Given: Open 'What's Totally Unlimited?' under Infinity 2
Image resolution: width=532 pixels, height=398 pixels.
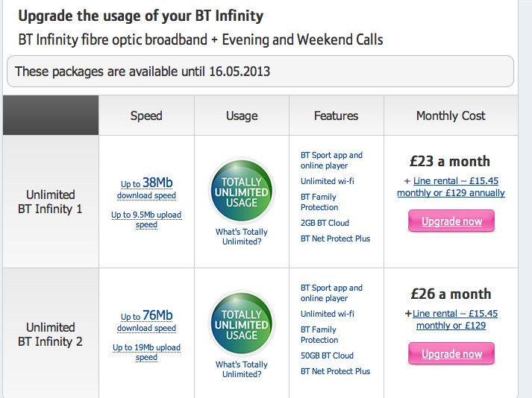Looking at the screenshot, I should tap(242, 369).
